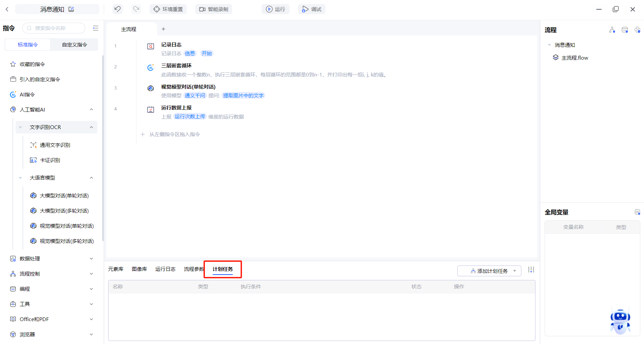Expand the 数据处理 category
The image size is (644, 344).
pos(91,259)
